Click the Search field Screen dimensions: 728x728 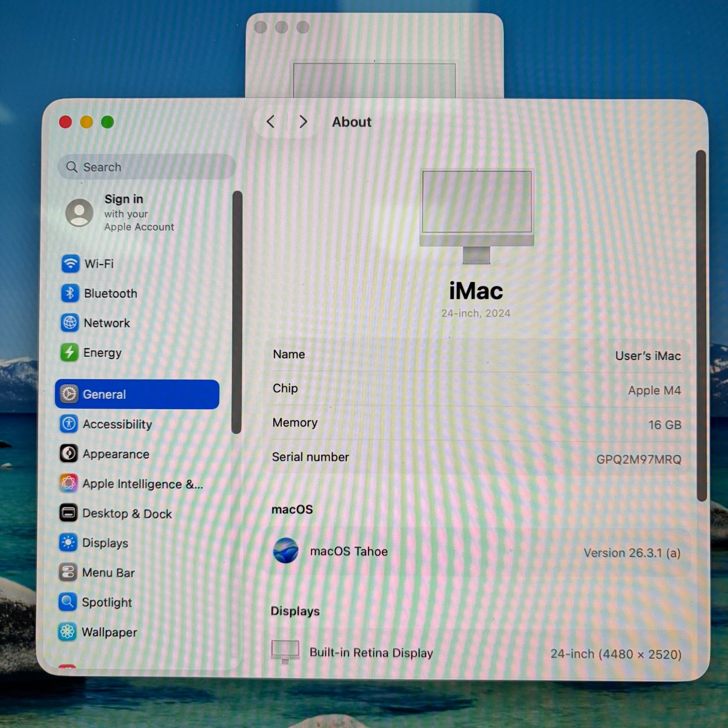pyautogui.click(x=147, y=167)
